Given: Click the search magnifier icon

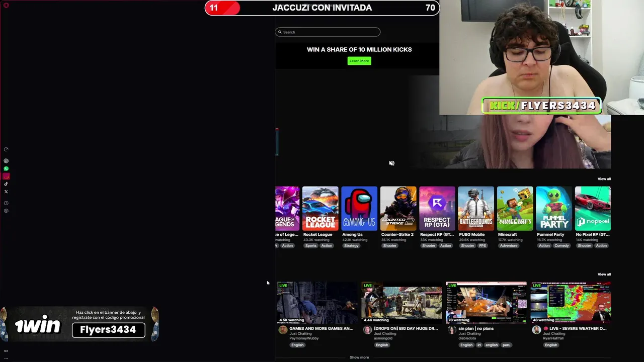Looking at the screenshot, I should 280,32.
